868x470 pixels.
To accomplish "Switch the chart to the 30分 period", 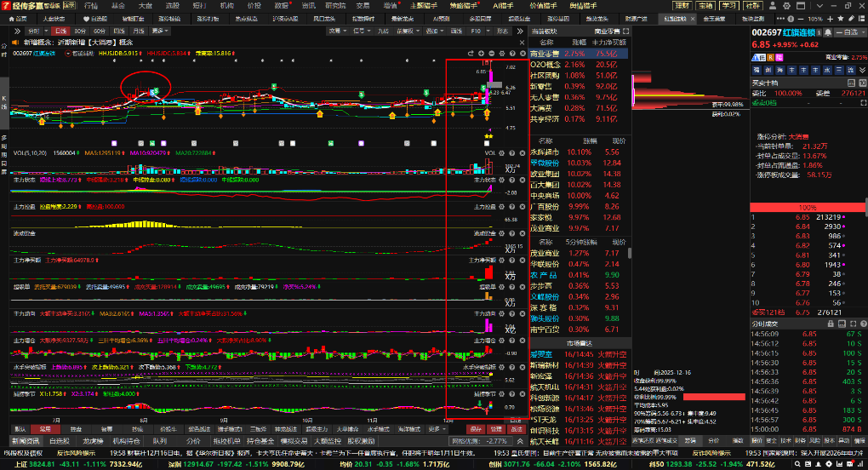I will tap(79, 31).
